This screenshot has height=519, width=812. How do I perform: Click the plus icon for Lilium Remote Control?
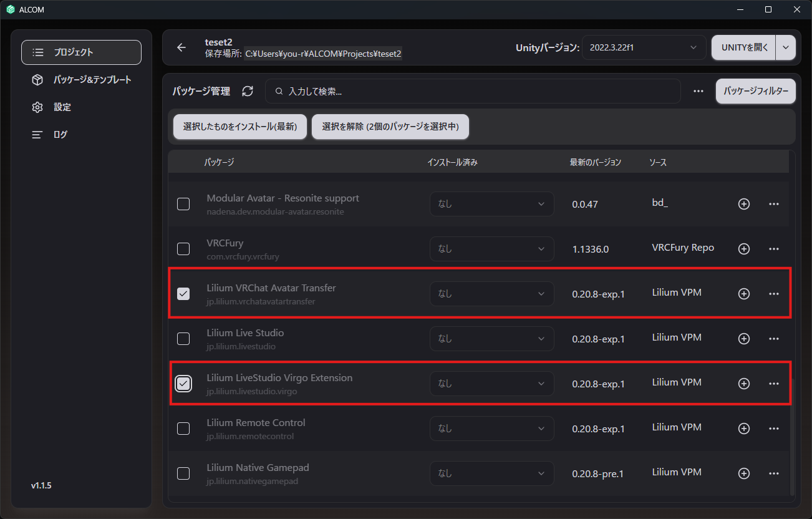(744, 429)
